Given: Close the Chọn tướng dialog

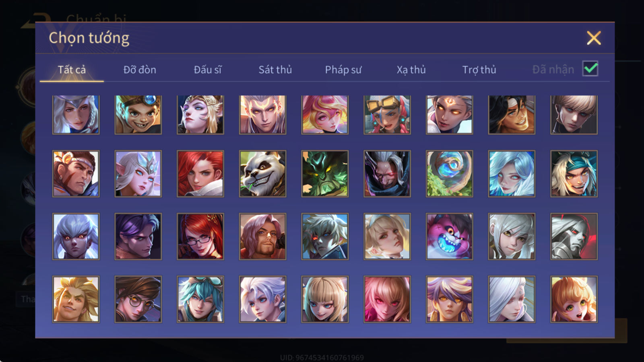Looking at the screenshot, I should tap(594, 38).
